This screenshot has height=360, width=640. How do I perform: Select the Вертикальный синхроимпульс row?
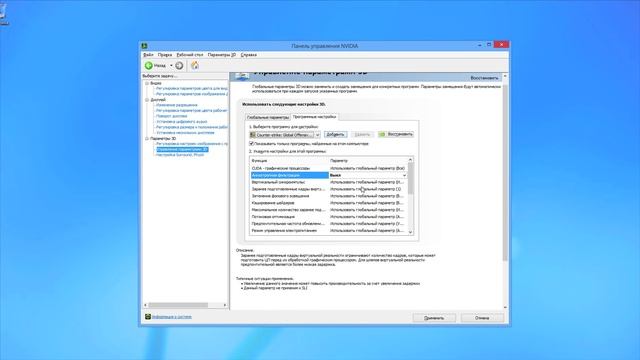pyautogui.click(x=329, y=182)
